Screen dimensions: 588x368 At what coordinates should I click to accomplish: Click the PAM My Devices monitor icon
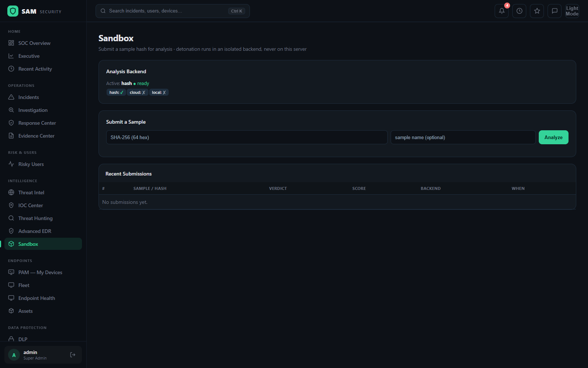(11, 272)
